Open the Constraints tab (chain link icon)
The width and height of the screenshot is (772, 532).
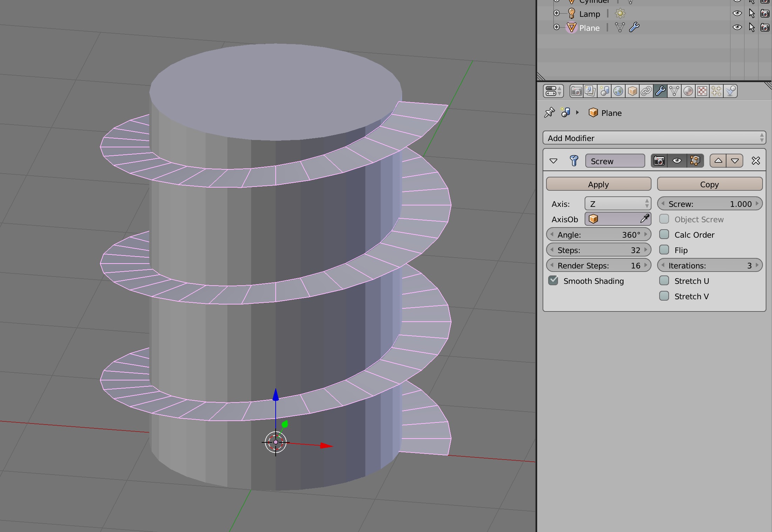646,91
